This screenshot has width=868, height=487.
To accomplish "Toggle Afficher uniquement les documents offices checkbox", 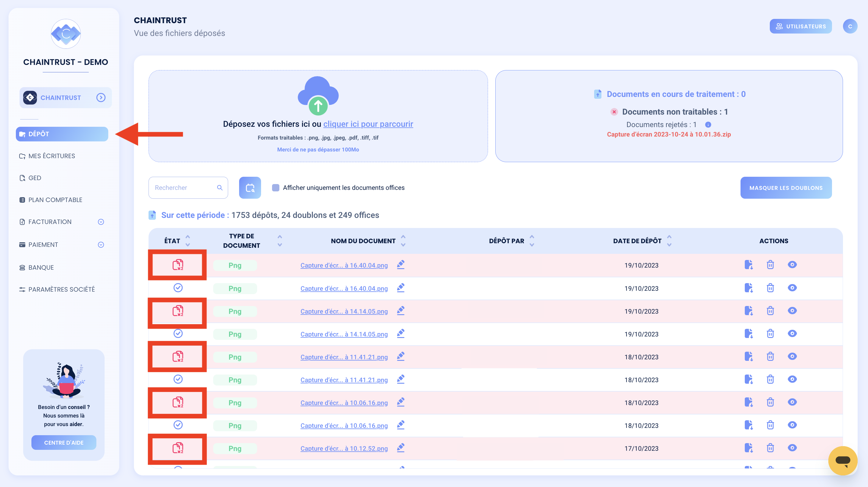I will click(x=275, y=188).
